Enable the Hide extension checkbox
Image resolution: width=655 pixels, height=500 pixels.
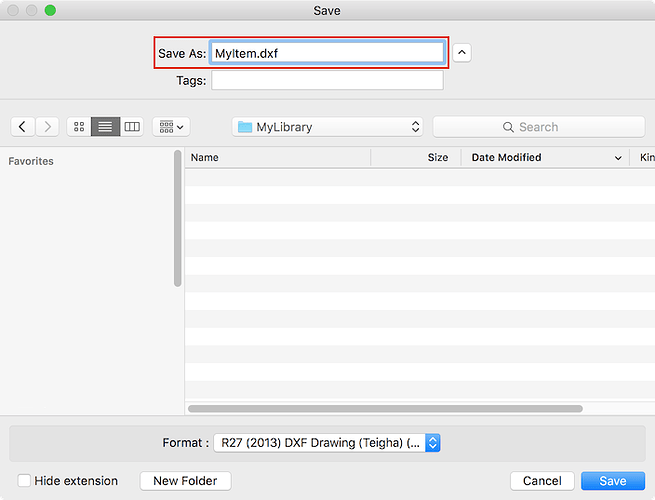pos(24,481)
